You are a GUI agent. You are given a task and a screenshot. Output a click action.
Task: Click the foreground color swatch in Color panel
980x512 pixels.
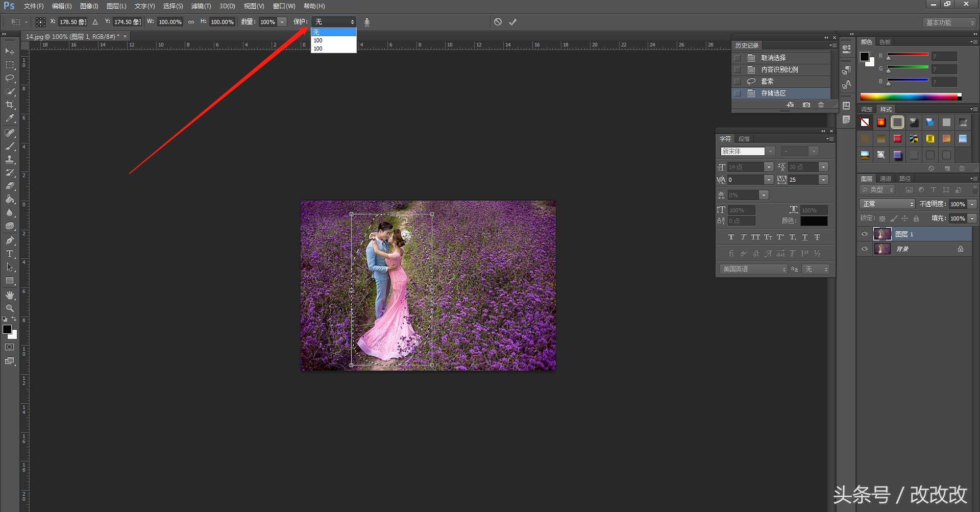point(865,57)
